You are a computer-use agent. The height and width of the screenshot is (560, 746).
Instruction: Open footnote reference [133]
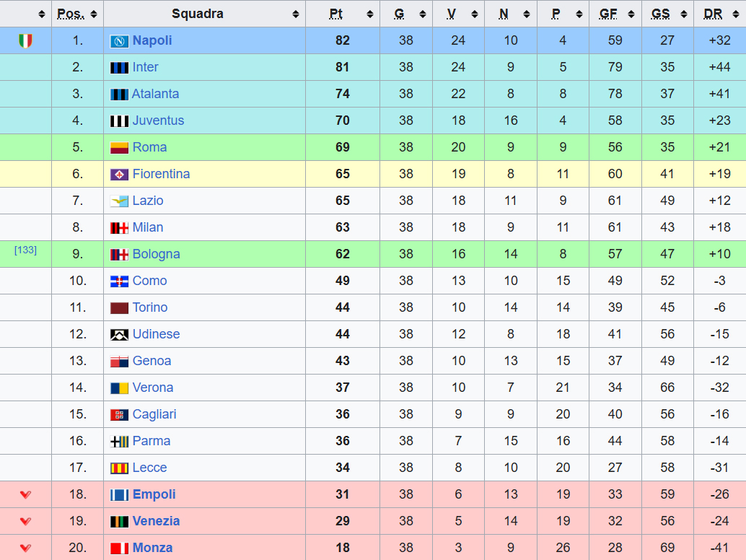[x=25, y=250]
